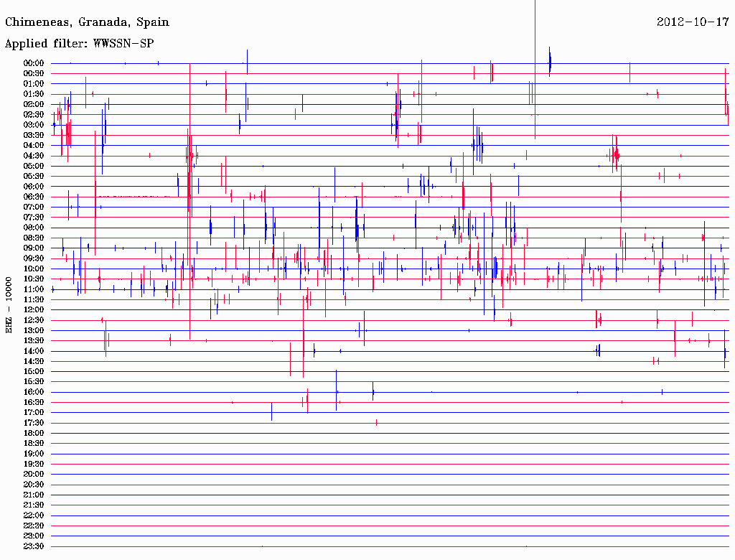
Task: Click the 08:00 time label
Action: tap(34, 228)
